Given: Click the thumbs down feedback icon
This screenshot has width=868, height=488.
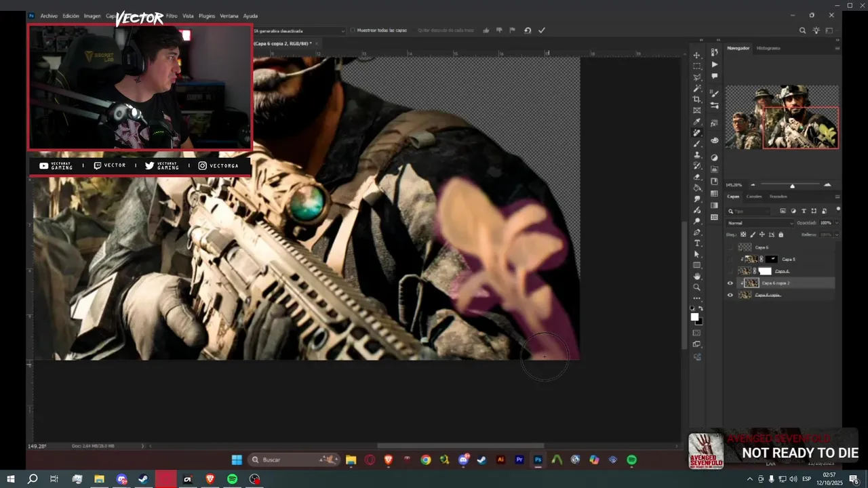Looking at the screenshot, I should tap(499, 30).
